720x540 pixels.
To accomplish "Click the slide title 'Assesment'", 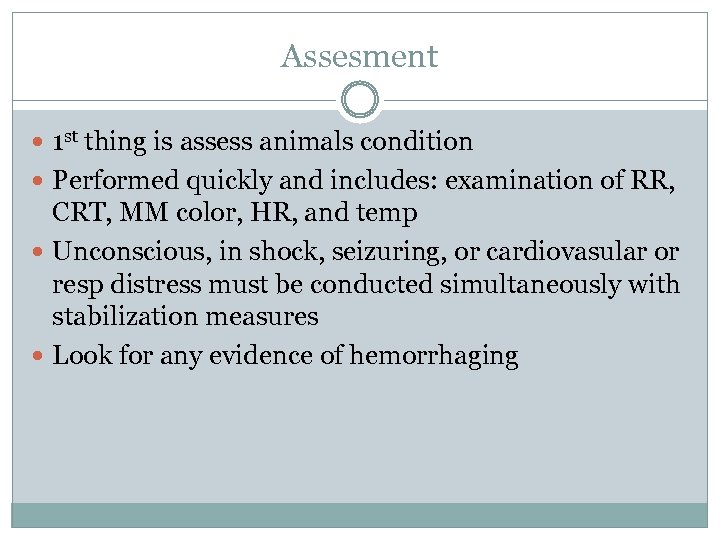I will click(359, 56).
